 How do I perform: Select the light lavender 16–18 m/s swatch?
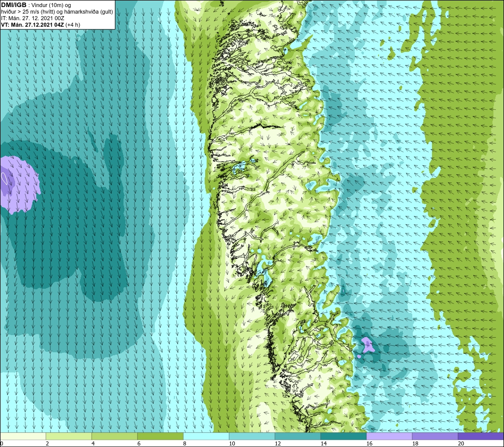point(389,436)
